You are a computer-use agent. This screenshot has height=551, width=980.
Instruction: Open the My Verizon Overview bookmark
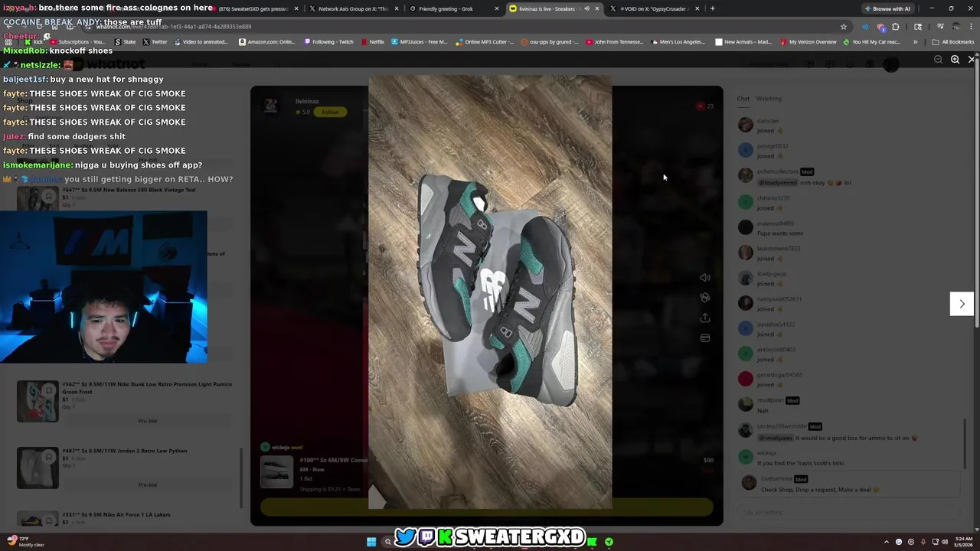[808, 42]
